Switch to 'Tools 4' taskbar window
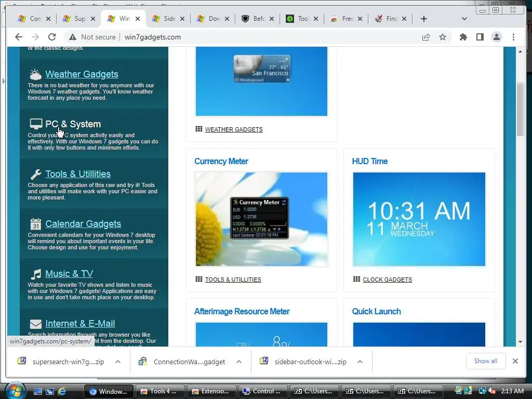The height and width of the screenshot is (399, 532). (x=160, y=391)
